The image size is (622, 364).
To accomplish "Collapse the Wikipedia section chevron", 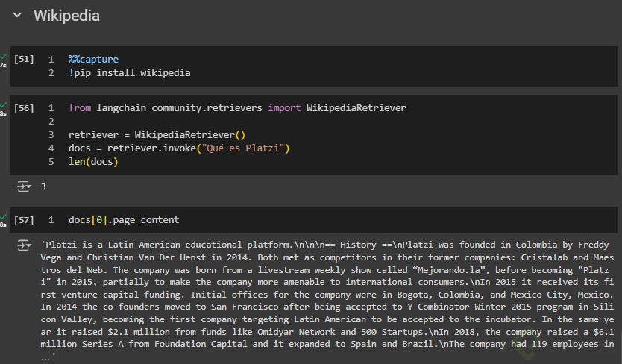I will [x=16, y=16].
